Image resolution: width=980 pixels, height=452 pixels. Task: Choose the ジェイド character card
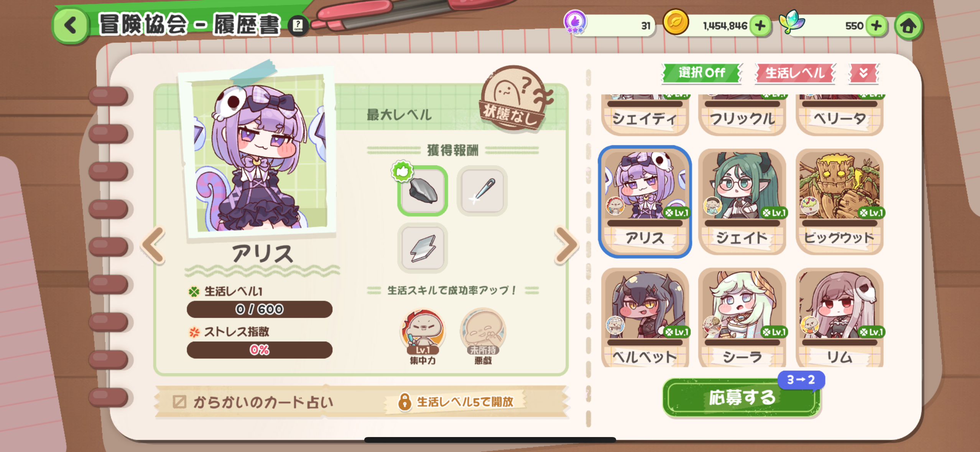click(x=742, y=202)
